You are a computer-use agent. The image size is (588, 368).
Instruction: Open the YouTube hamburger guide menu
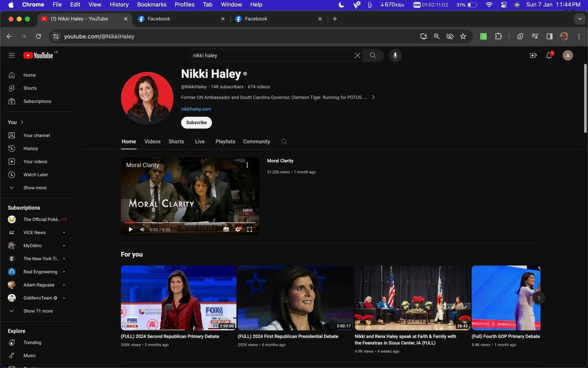pos(11,55)
